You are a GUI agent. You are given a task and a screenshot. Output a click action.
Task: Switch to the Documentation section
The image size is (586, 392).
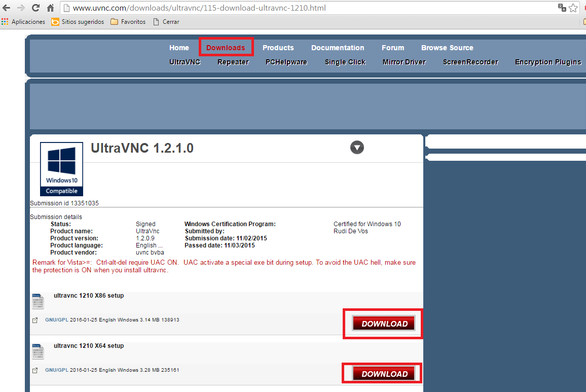338,47
